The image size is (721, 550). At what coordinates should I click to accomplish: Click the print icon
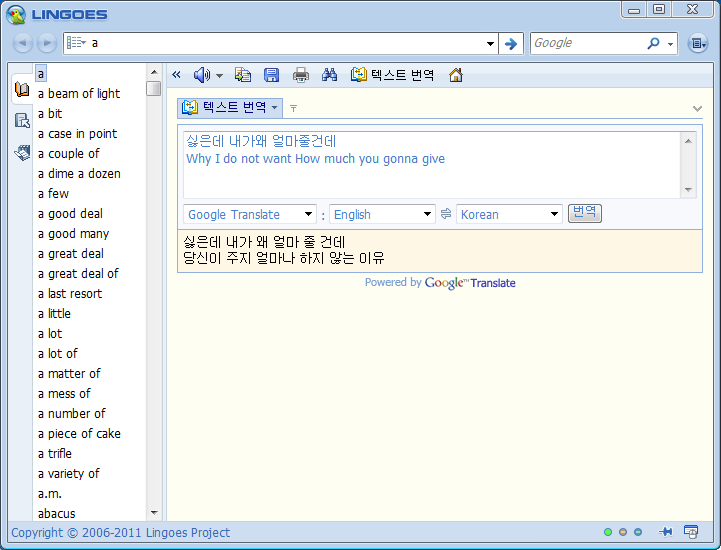pyautogui.click(x=301, y=75)
